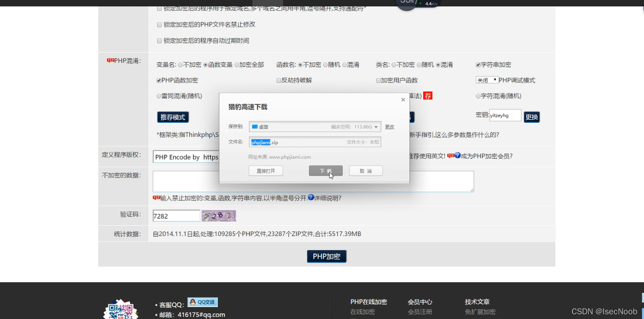Screen dimensions: 644x319
Task: Click the red 存 badge icon
Action: pyautogui.click(x=428, y=96)
